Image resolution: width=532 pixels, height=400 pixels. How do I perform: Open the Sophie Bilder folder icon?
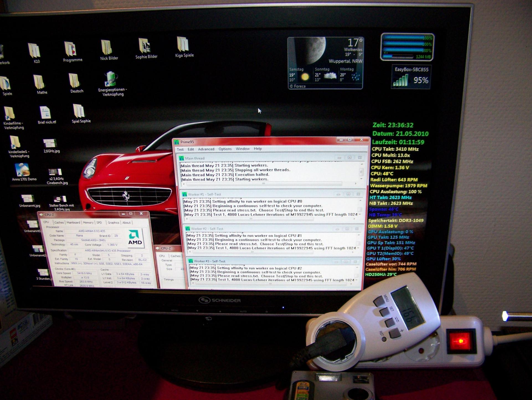click(145, 46)
